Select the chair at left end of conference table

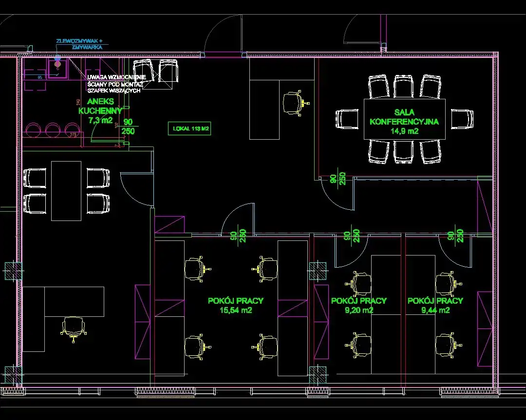point(348,119)
